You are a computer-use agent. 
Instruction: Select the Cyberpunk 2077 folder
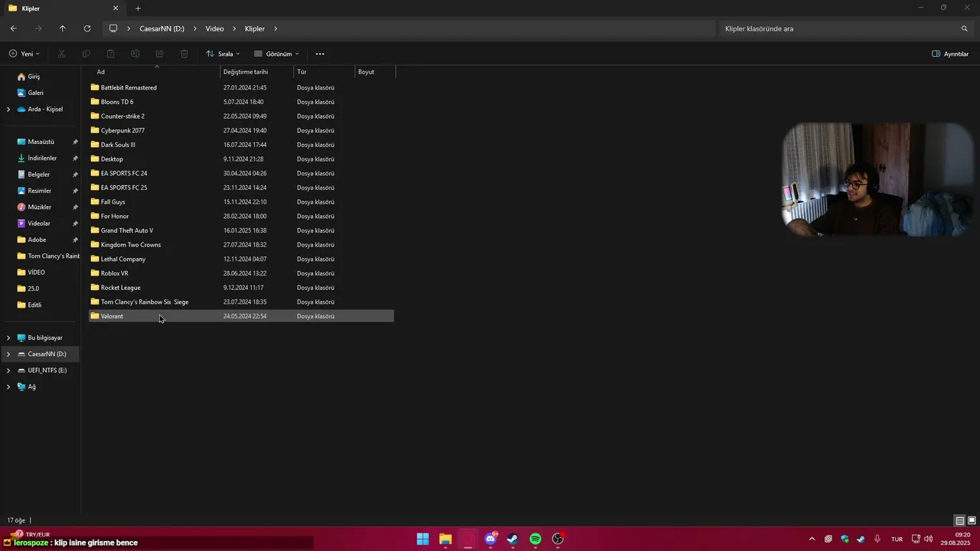(x=242, y=130)
